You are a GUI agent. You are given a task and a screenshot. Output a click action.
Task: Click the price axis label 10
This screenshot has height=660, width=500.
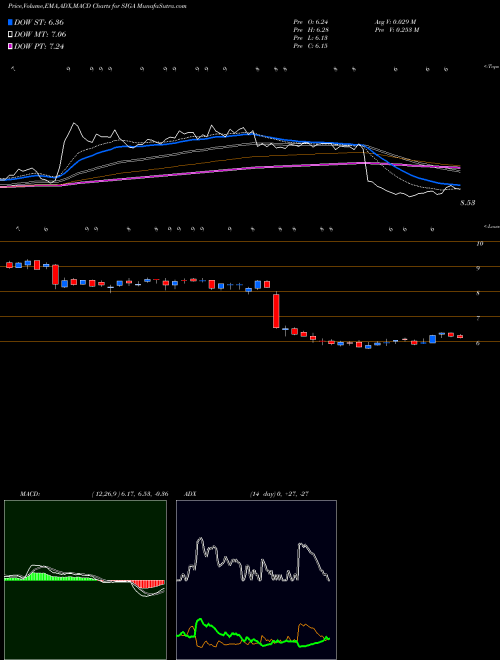coord(479,243)
